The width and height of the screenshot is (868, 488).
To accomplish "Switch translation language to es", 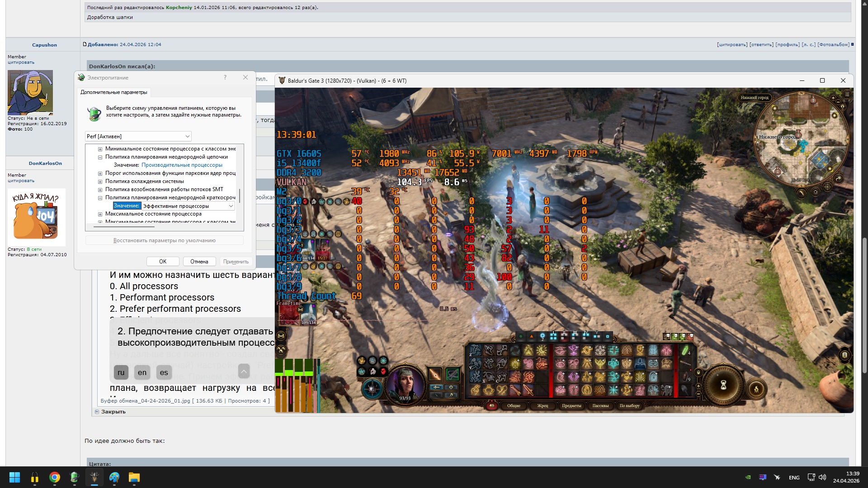I will (164, 372).
